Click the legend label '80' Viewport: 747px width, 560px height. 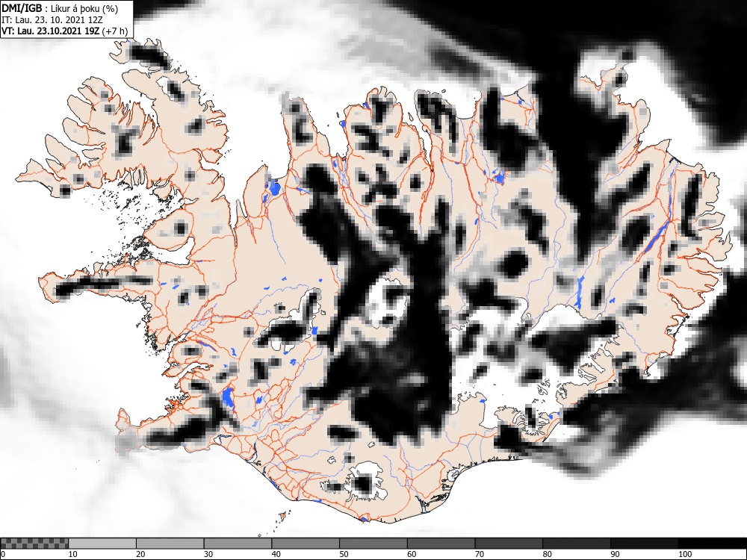point(547,554)
